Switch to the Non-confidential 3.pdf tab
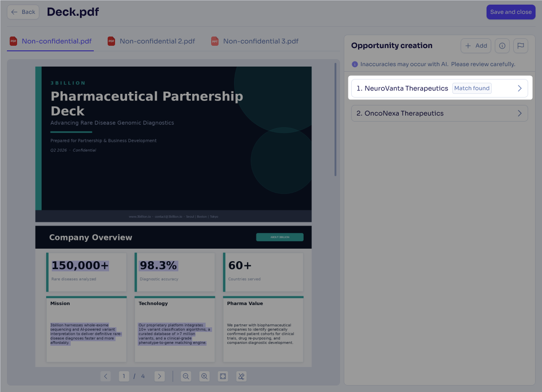Image resolution: width=542 pixels, height=392 pixels. pyautogui.click(x=255, y=41)
